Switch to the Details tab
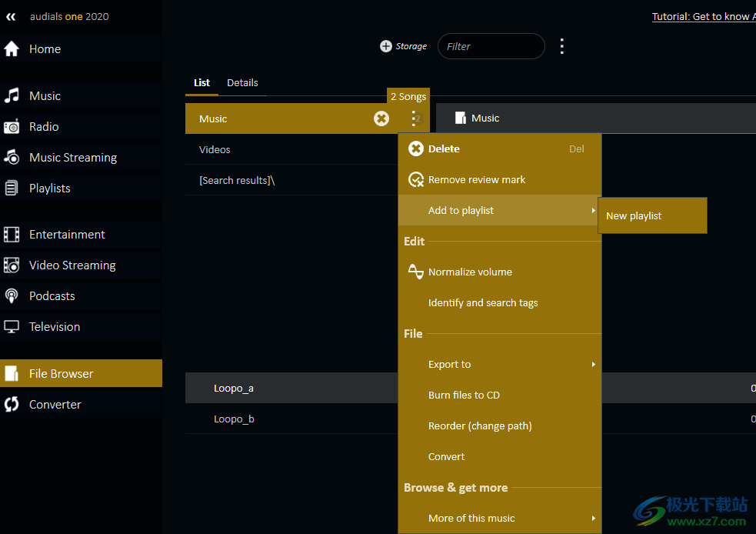Viewport: 756px width, 534px height. [242, 82]
